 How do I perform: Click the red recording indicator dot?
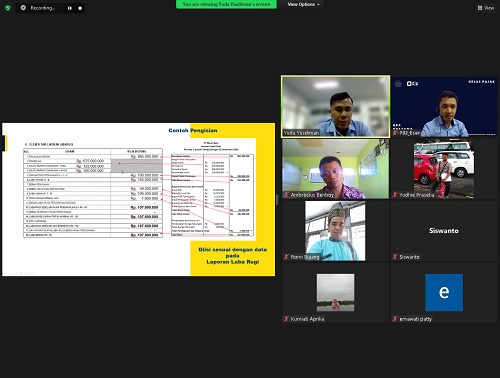[23, 7]
